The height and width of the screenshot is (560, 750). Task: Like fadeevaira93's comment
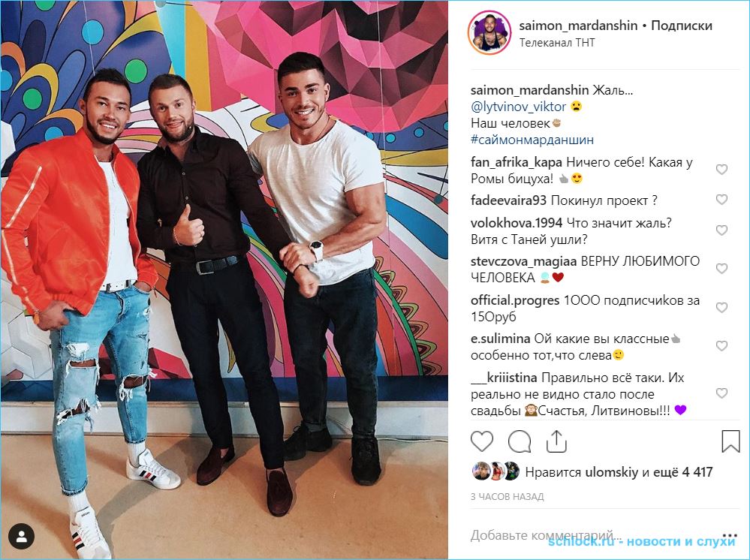point(721,200)
